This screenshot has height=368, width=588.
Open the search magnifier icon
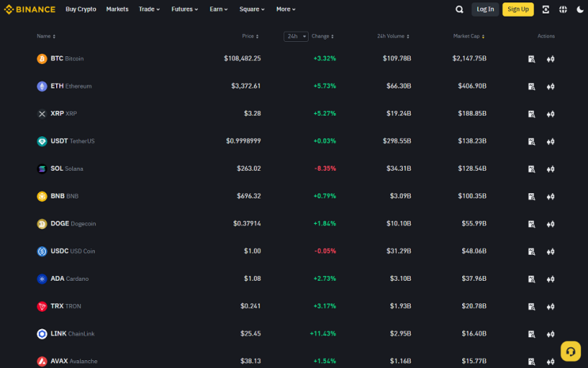[x=459, y=9]
